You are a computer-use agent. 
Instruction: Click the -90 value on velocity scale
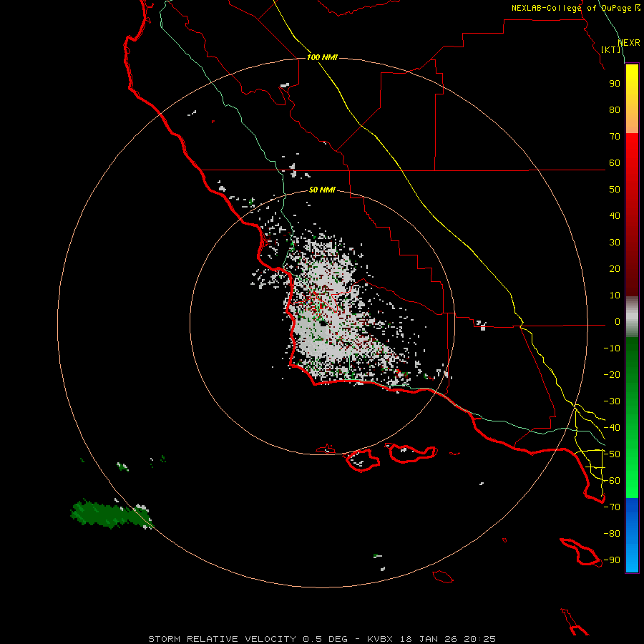(612, 560)
